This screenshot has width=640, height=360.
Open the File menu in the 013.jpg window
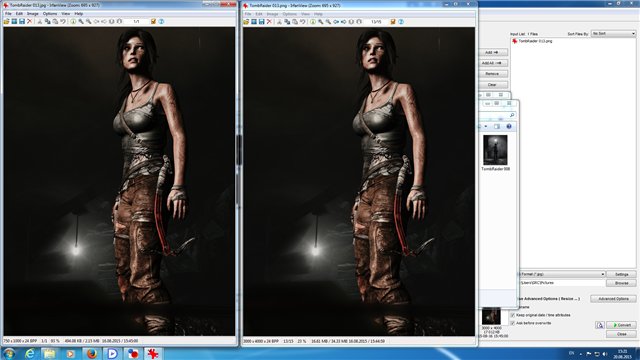point(8,13)
